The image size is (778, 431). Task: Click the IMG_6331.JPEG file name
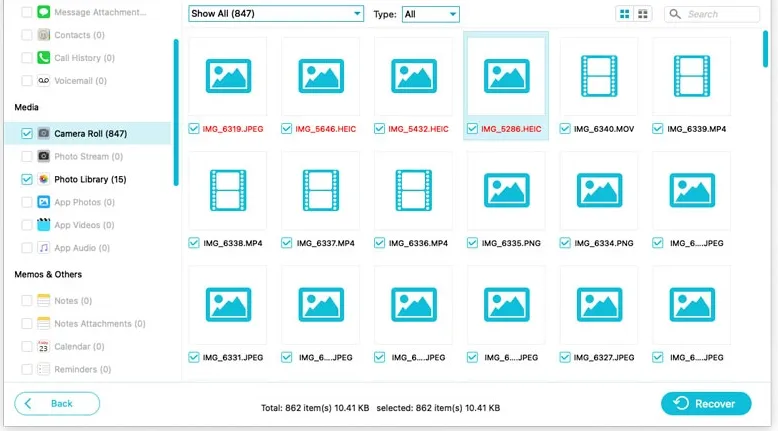233,357
